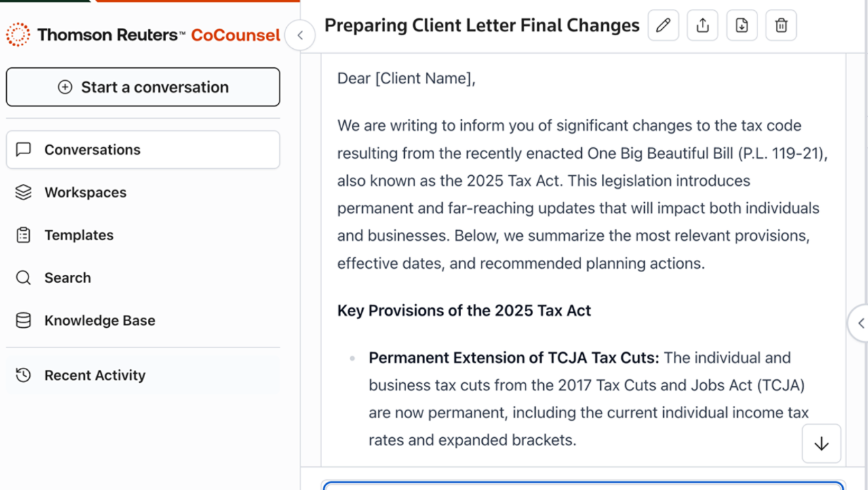Click the Recent Activity history icon

[x=24, y=375]
